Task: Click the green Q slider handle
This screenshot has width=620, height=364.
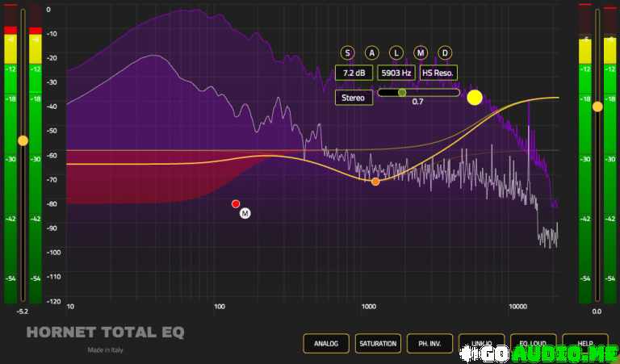Action: 402,93
